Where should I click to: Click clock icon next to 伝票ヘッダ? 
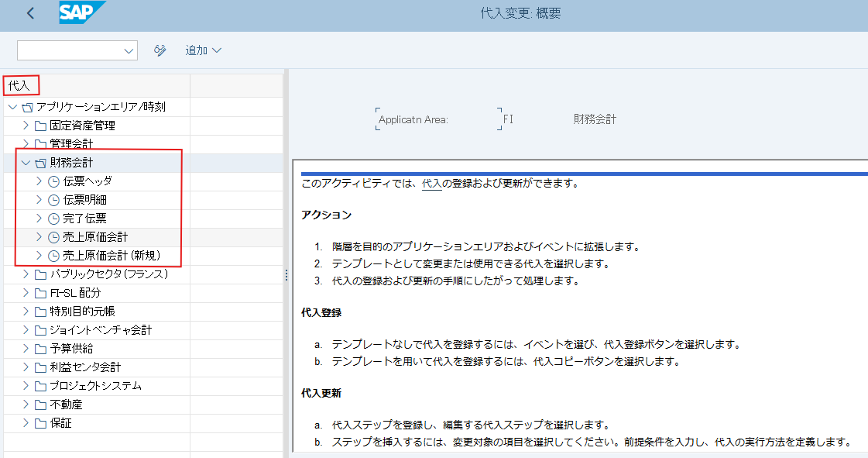click(53, 181)
